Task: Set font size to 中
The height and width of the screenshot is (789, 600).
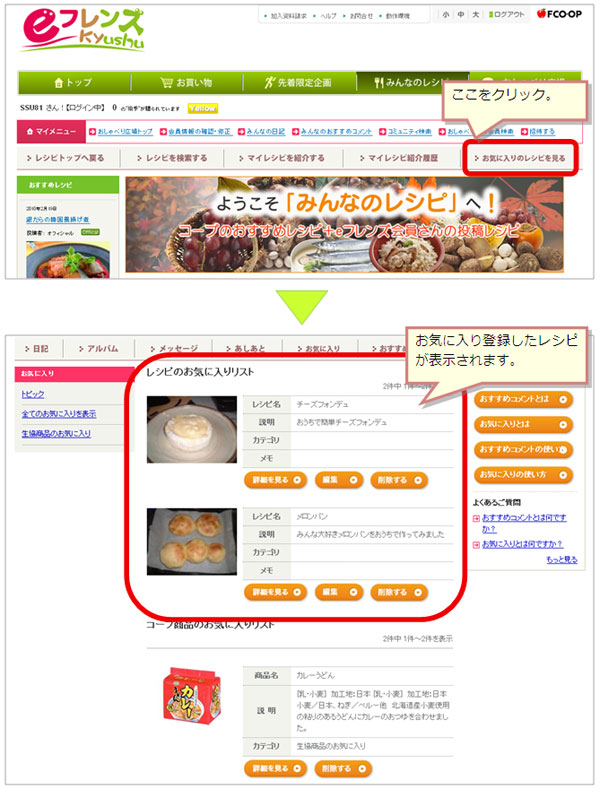Action: [x=461, y=15]
